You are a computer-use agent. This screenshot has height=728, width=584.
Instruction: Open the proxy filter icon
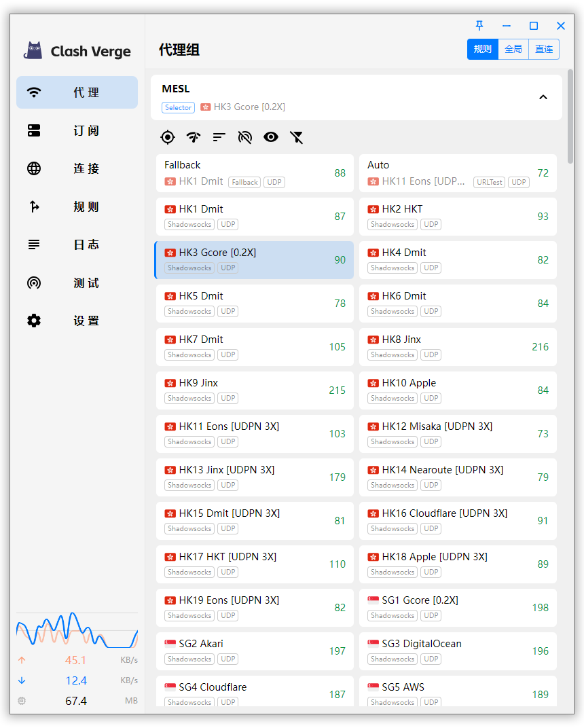[x=297, y=137]
